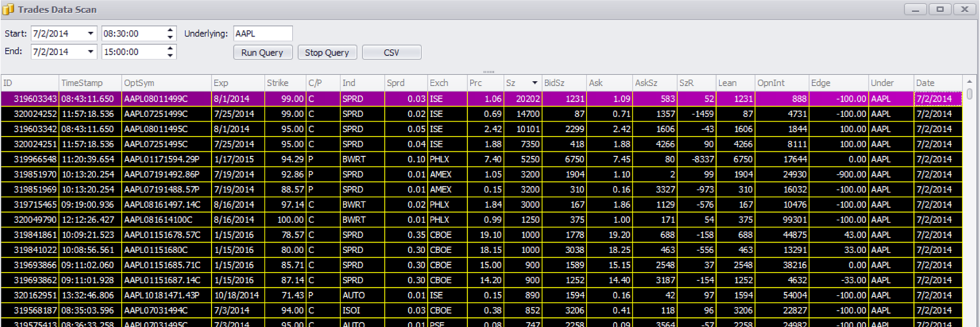This screenshot has height=327, width=980.
Task: Sort by the Lean column header
Action: [x=736, y=83]
